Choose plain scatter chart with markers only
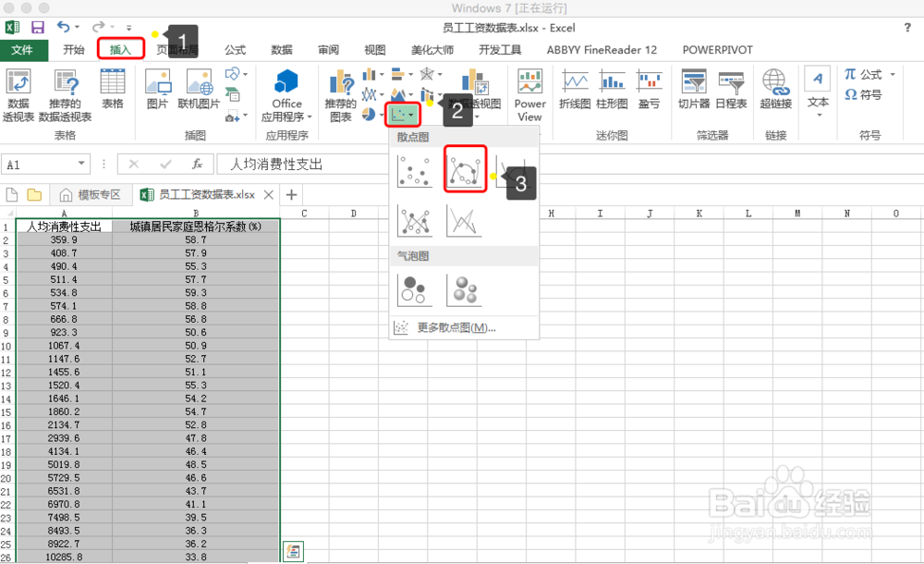This screenshot has height=564, width=924. click(415, 170)
